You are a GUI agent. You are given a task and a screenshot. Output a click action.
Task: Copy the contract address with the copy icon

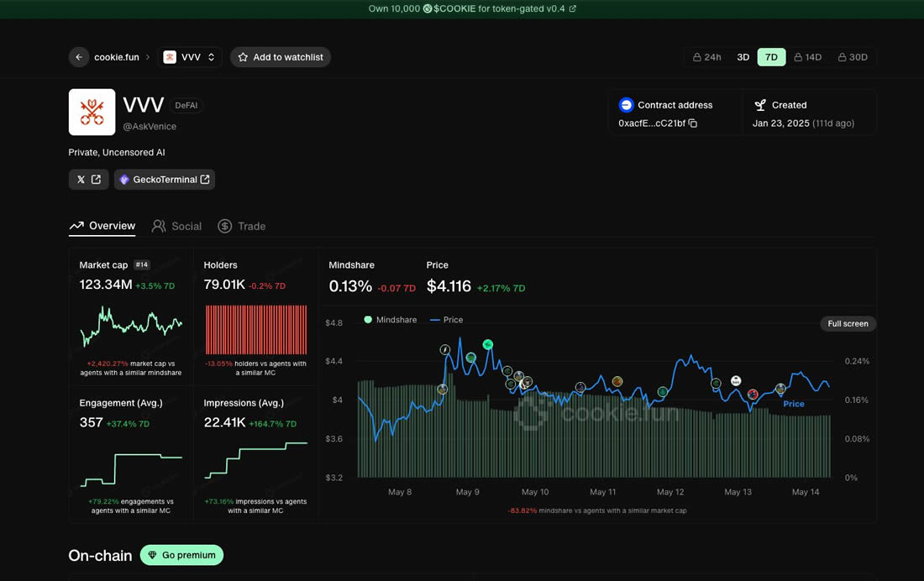click(x=693, y=123)
